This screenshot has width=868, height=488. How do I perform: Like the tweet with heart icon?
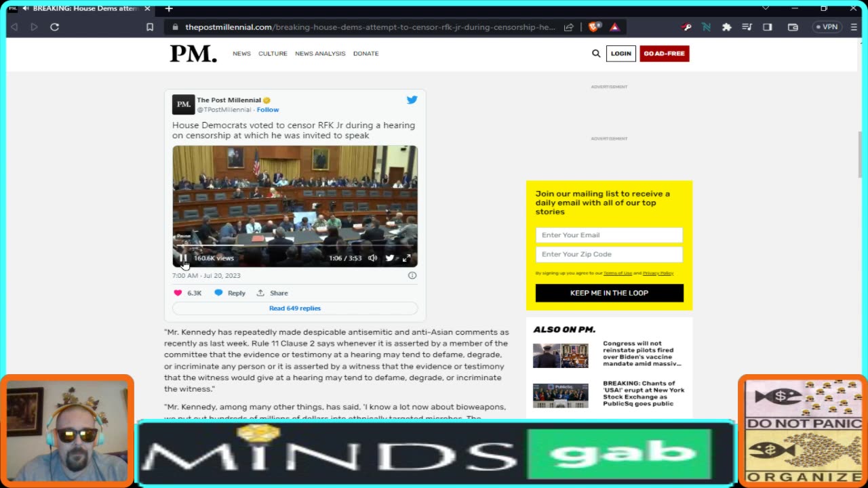(178, 293)
